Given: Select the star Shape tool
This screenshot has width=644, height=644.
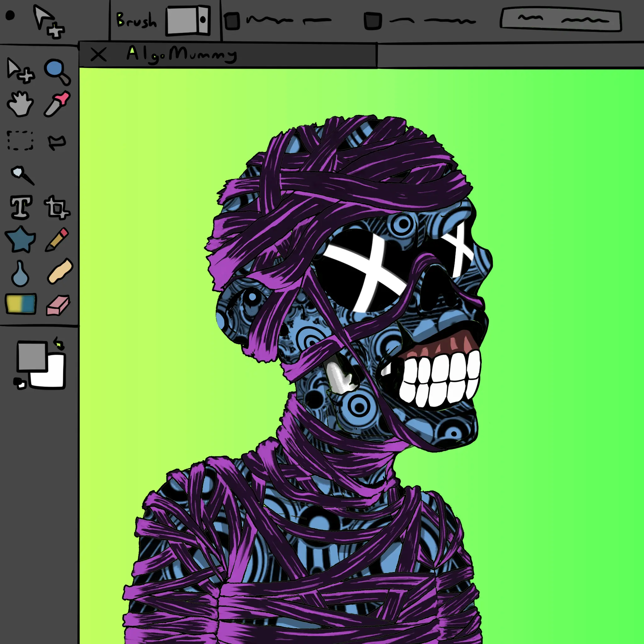Looking at the screenshot, I should [x=21, y=239].
